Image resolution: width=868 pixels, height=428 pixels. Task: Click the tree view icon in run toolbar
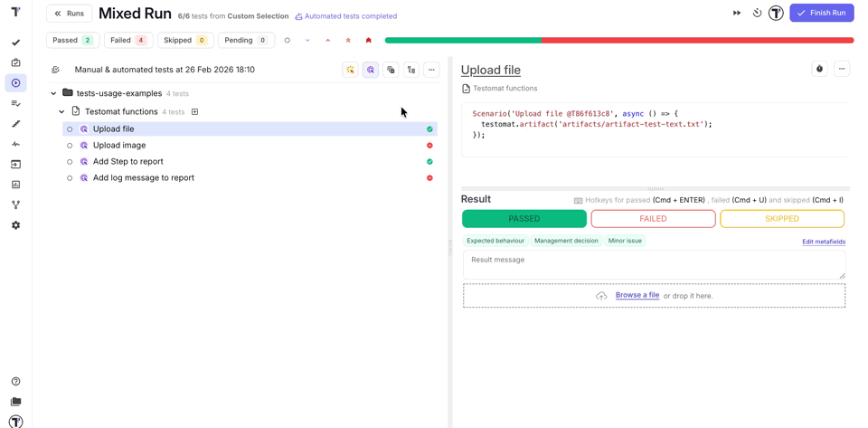tap(411, 70)
